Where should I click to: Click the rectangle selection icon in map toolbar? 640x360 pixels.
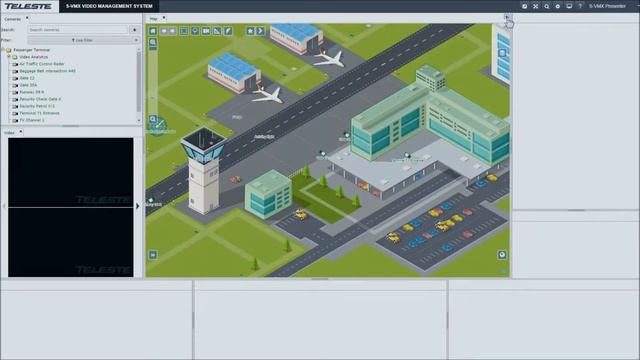click(x=184, y=31)
